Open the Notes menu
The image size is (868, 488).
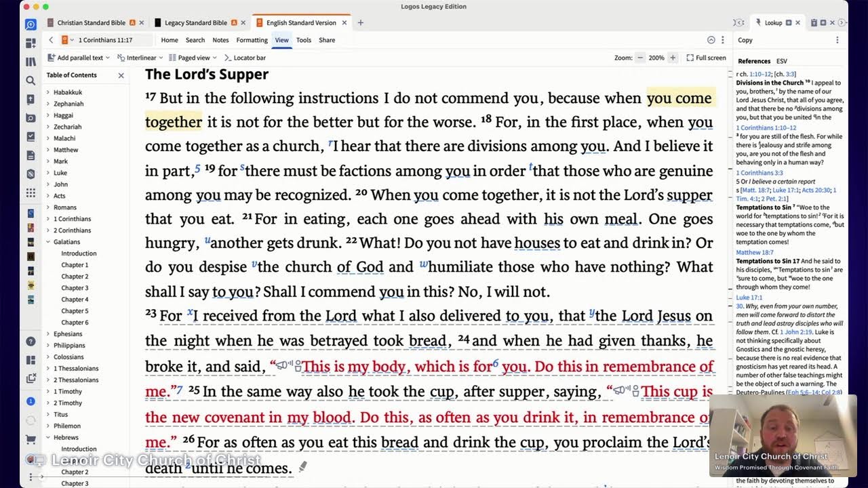tap(220, 40)
